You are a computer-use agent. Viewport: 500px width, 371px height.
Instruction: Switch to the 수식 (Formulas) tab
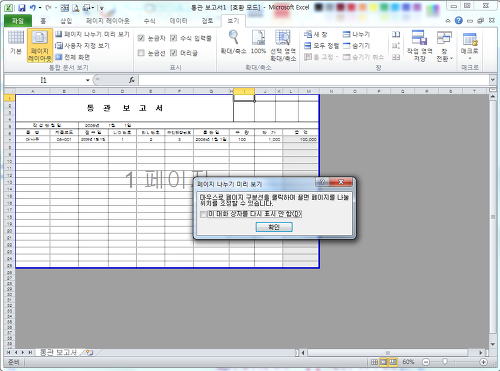pos(149,21)
